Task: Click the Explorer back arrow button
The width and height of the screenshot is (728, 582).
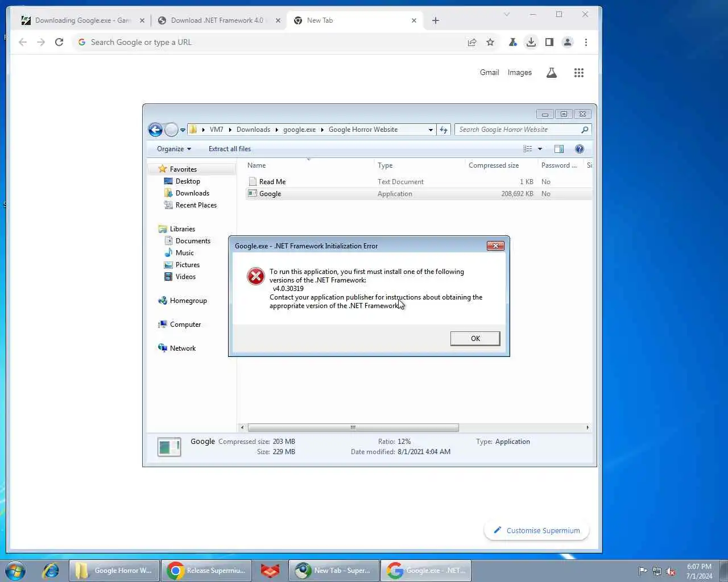Action: (x=155, y=130)
